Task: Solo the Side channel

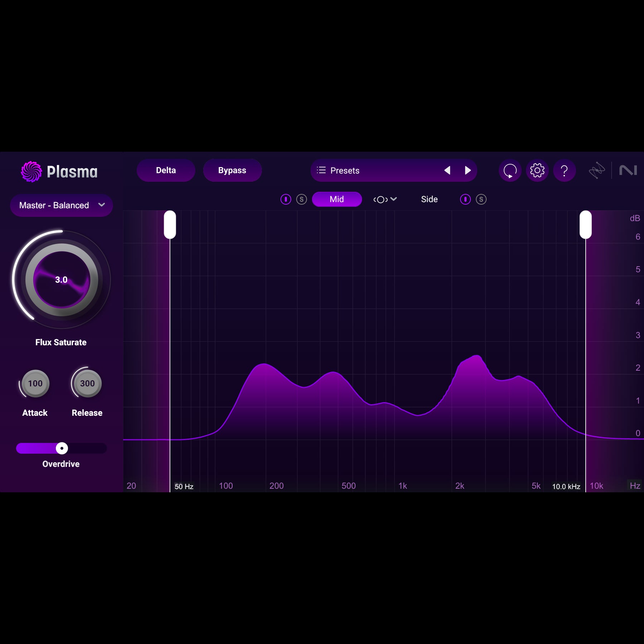Action: 481,199
